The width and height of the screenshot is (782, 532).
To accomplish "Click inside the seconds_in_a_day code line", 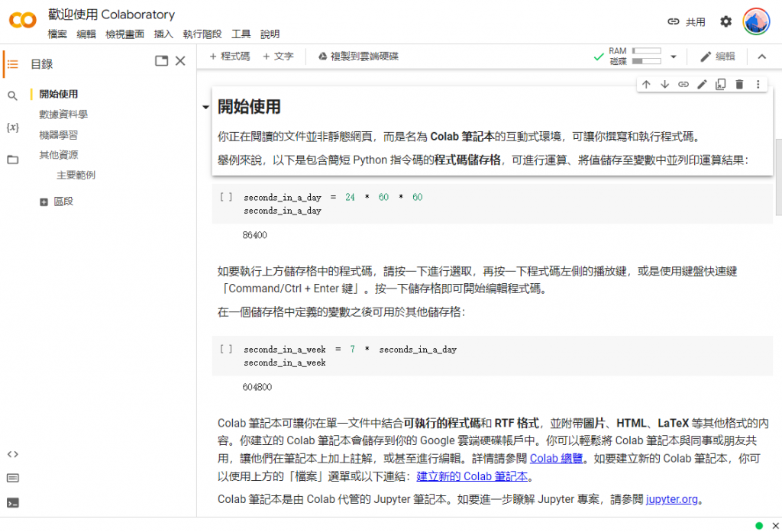I will click(333, 197).
